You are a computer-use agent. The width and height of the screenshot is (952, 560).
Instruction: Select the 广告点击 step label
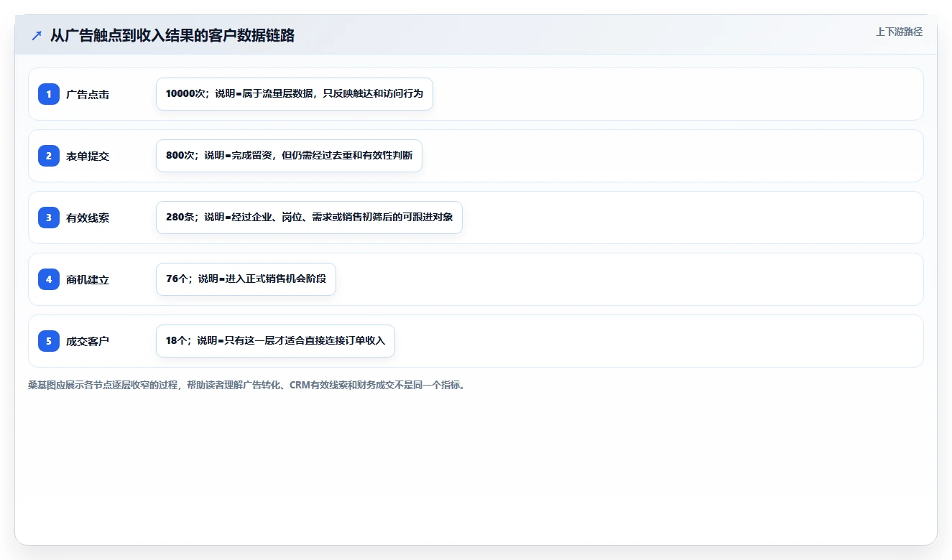pos(88,94)
